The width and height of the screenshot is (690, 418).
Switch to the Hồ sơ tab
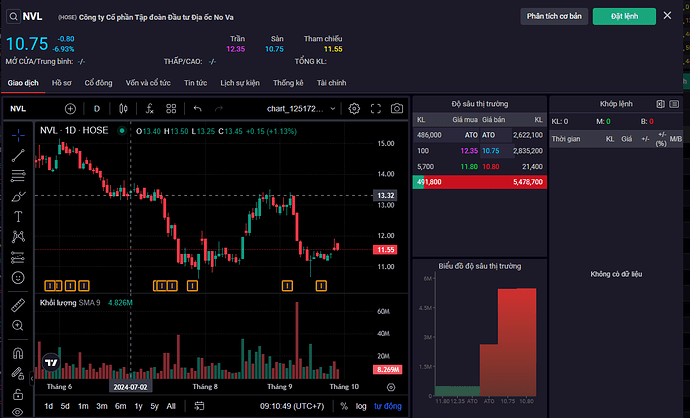62,83
